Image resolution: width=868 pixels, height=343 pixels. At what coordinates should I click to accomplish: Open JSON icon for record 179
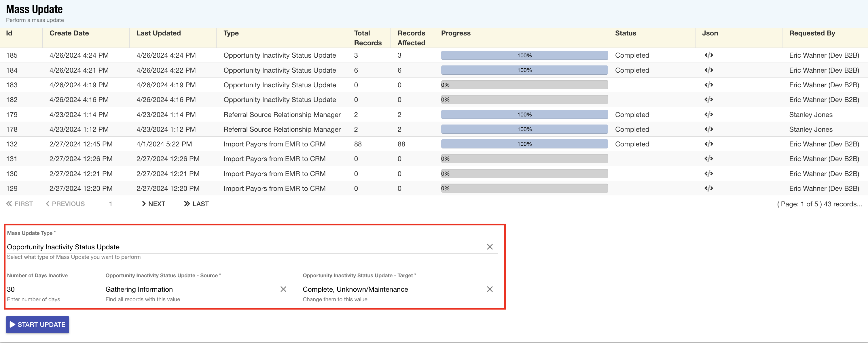click(709, 115)
